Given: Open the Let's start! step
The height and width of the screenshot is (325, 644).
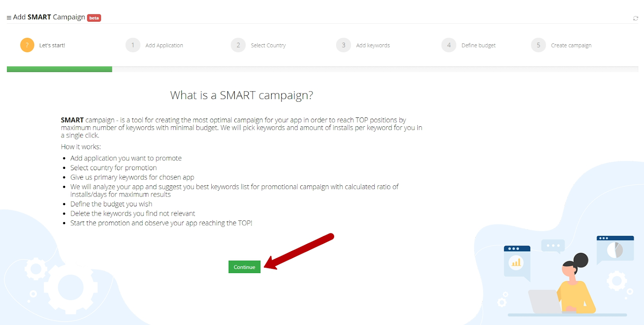Looking at the screenshot, I should [52, 45].
